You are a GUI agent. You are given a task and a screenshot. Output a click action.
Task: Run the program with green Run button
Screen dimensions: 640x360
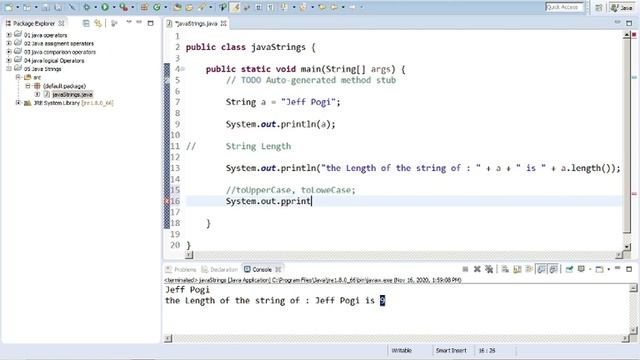point(105,7)
